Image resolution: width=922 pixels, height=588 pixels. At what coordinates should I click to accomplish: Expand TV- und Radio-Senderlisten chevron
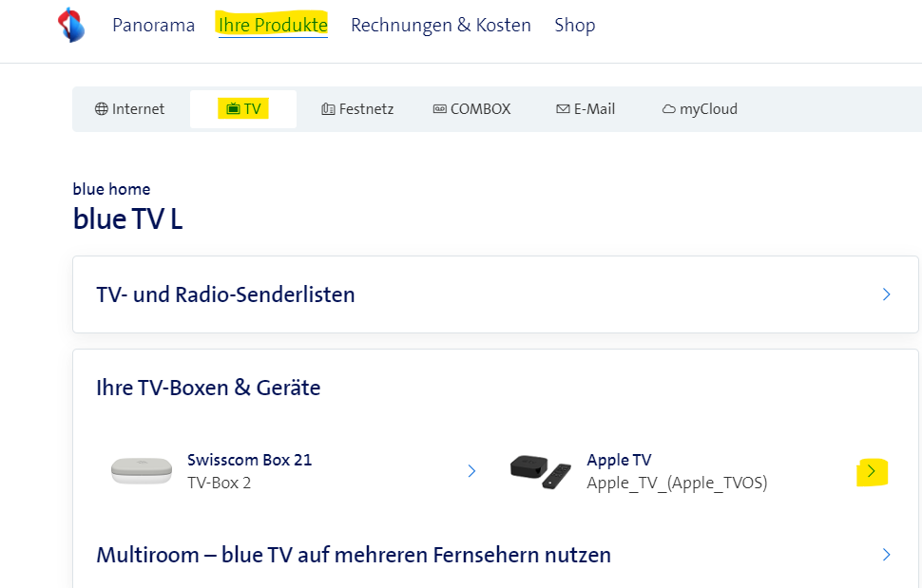886,294
